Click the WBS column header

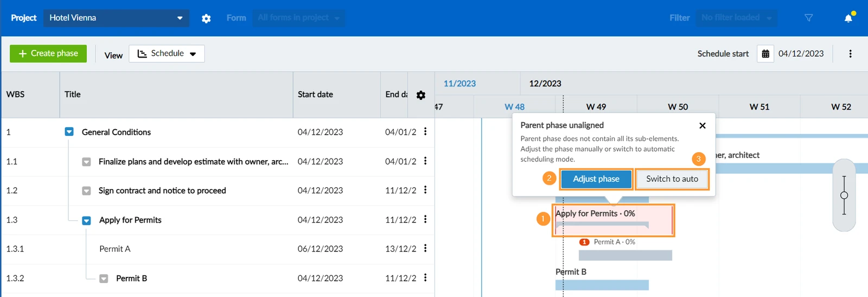point(15,94)
